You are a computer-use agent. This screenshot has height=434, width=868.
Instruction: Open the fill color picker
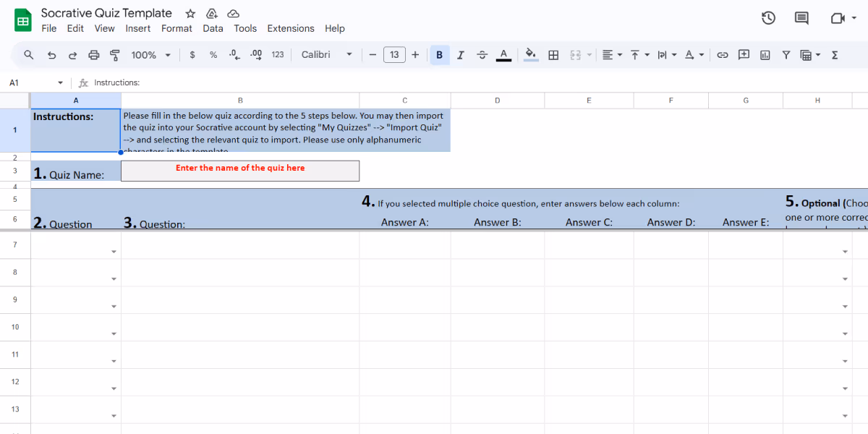(531, 54)
